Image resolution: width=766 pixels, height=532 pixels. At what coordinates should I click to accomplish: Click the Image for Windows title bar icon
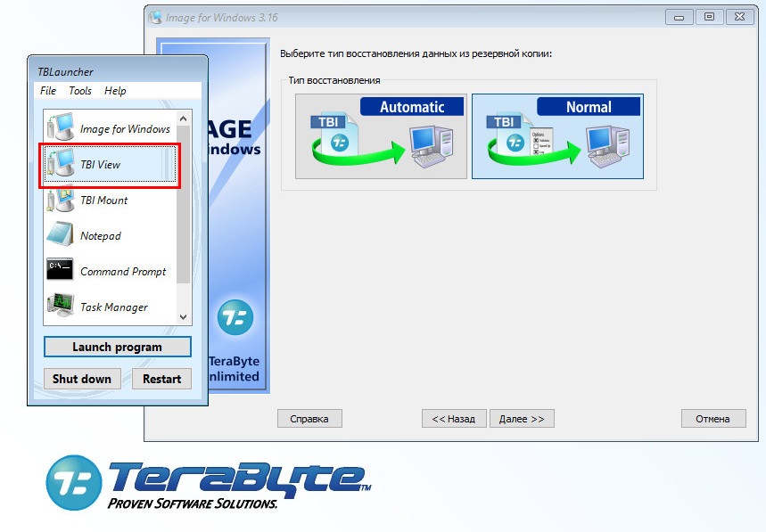(155, 17)
